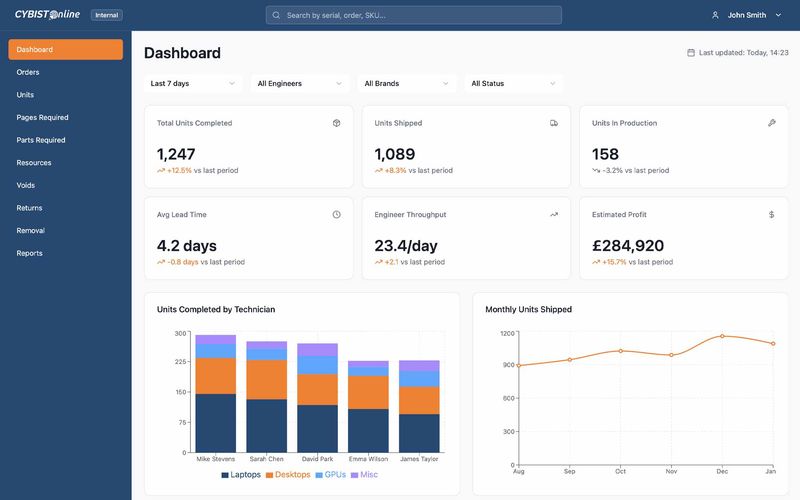Click the Nov data point on line chart

671,355
